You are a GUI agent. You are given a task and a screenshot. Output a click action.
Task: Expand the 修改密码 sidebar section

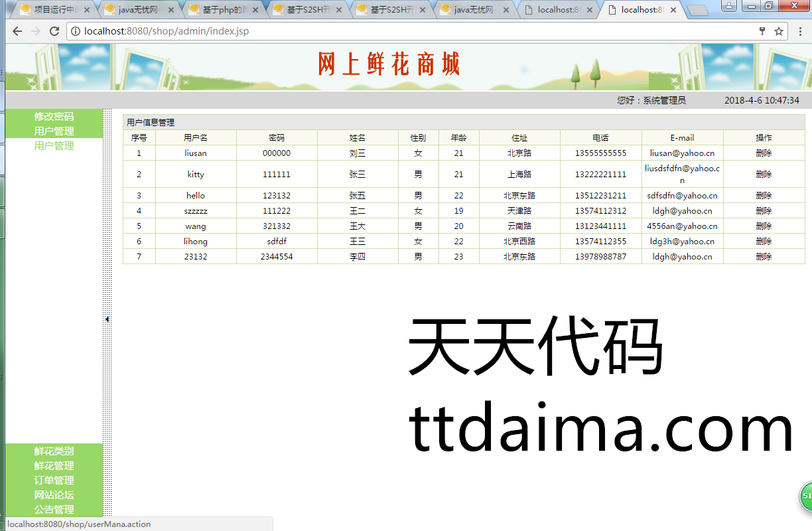(x=54, y=116)
